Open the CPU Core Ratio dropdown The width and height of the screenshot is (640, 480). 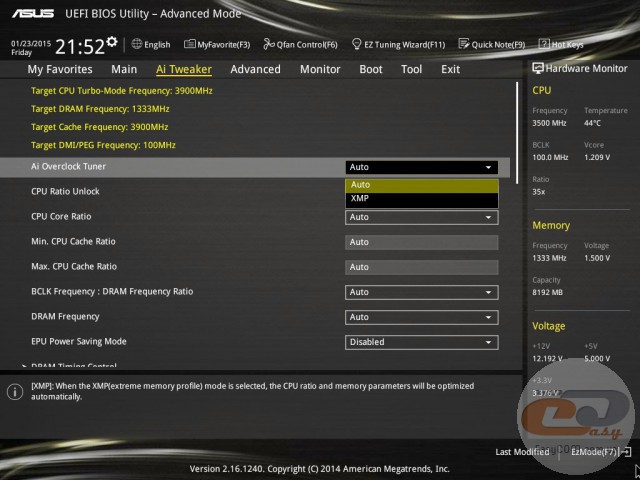(422, 217)
